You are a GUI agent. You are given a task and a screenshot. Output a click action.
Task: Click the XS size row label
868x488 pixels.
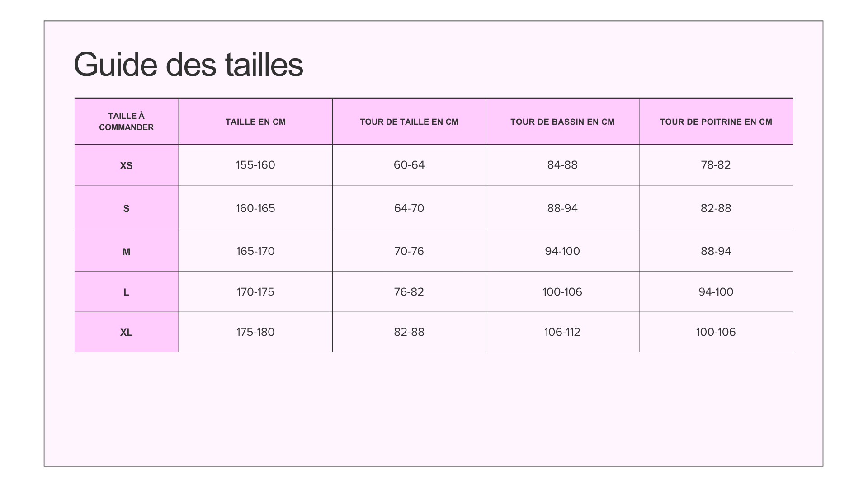[x=126, y=165]
